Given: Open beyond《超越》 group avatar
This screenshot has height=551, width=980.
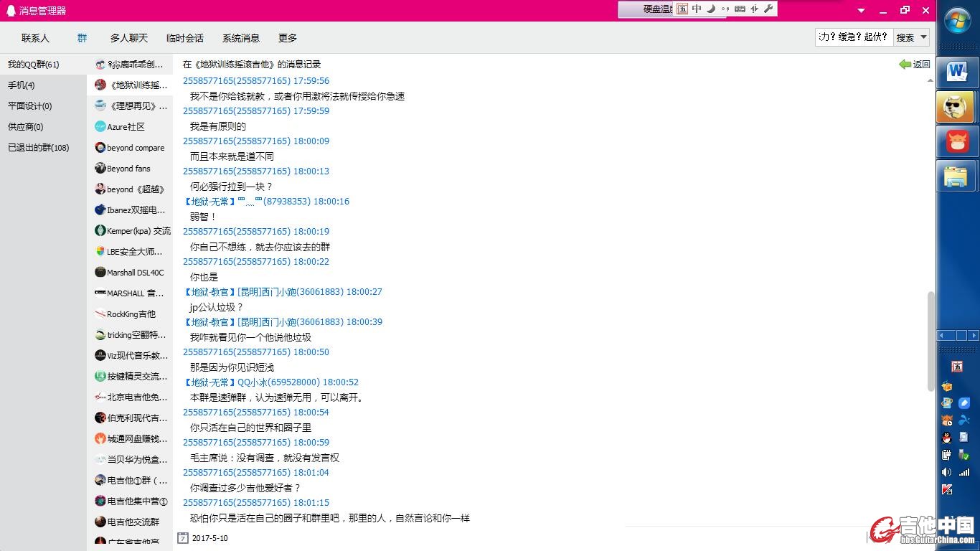Looking at the screenshot, I should (100, 189).
